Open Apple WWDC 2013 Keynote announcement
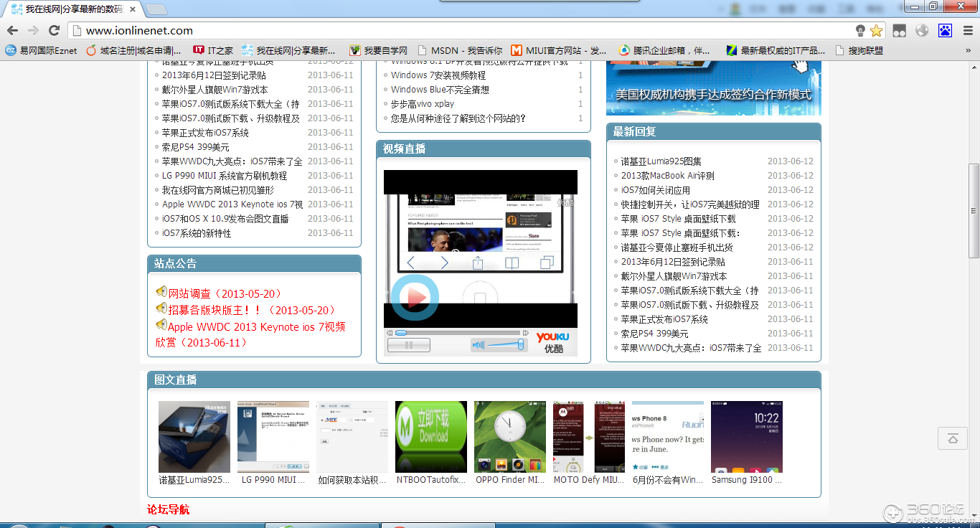The width and height of the screenshot is (980, 528). click(250, 334)
